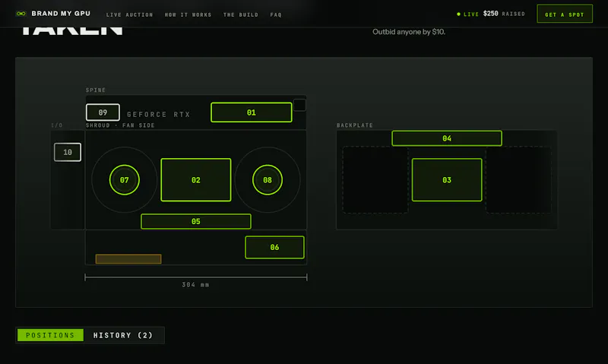Click the Brand My GPU logo icon
This screenshot has width=608, height=364.
coord(21,14)
